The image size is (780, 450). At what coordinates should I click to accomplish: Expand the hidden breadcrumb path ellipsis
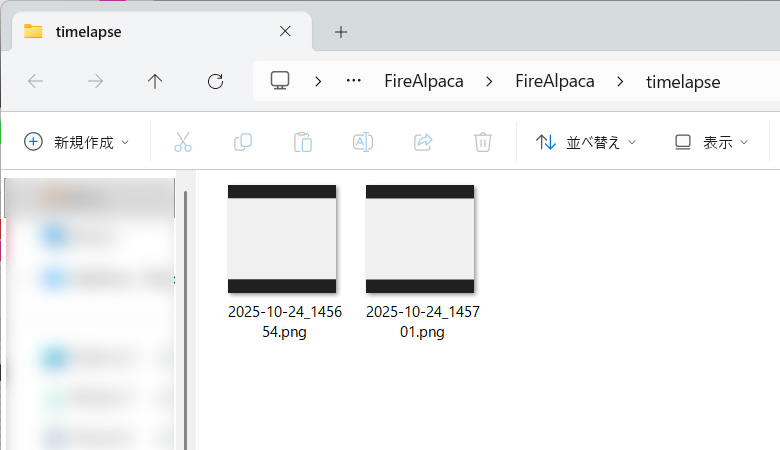point(353,81)
